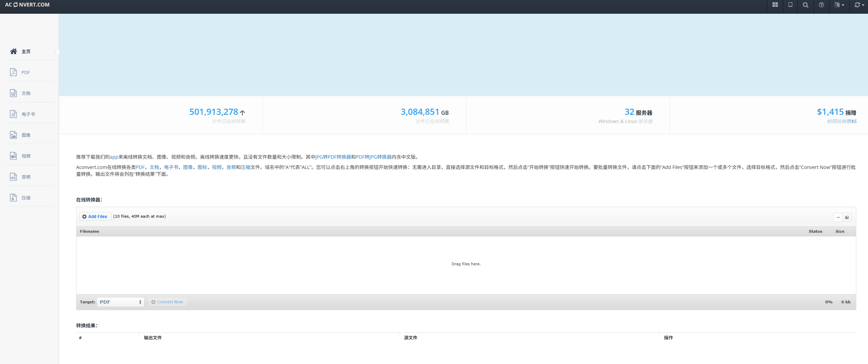Click the help question mark icon
Viewport: 868px width, 364px height.
pos(821,5)
